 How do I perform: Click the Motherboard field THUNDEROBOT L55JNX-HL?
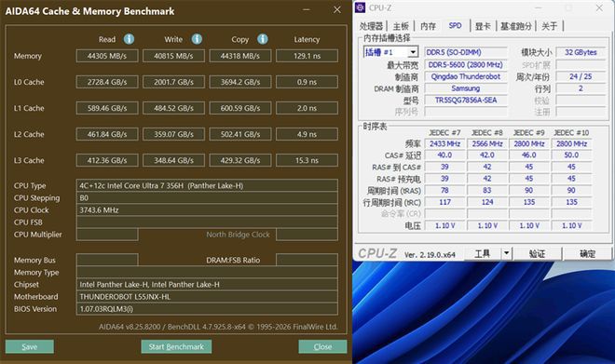pos(207,297)
